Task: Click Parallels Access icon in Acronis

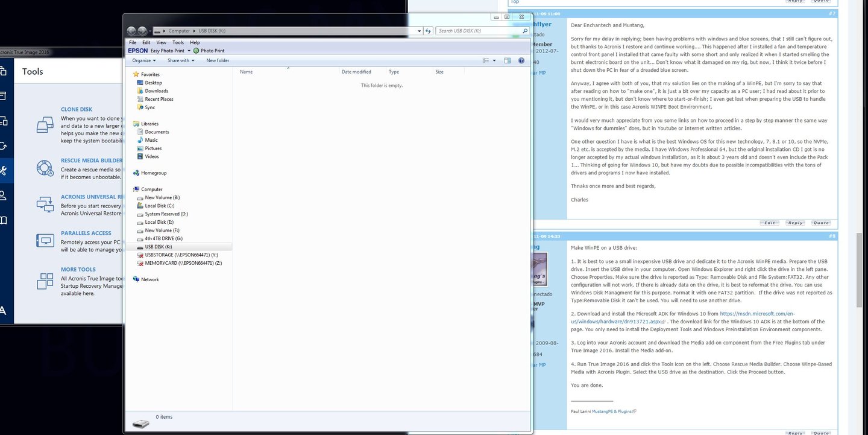Action: click(45, 241)
